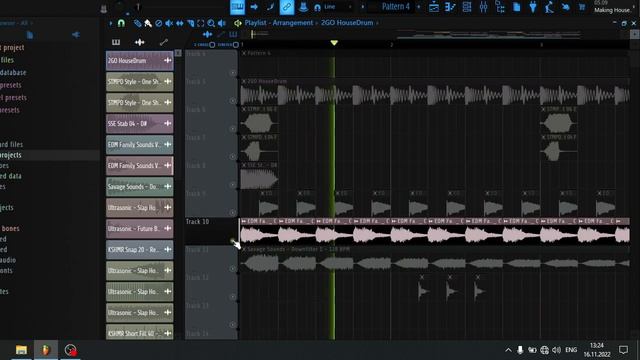Screen dimensions: 640x360
Task: Select the Zoom magnifier tool
Action: point(211,23)
